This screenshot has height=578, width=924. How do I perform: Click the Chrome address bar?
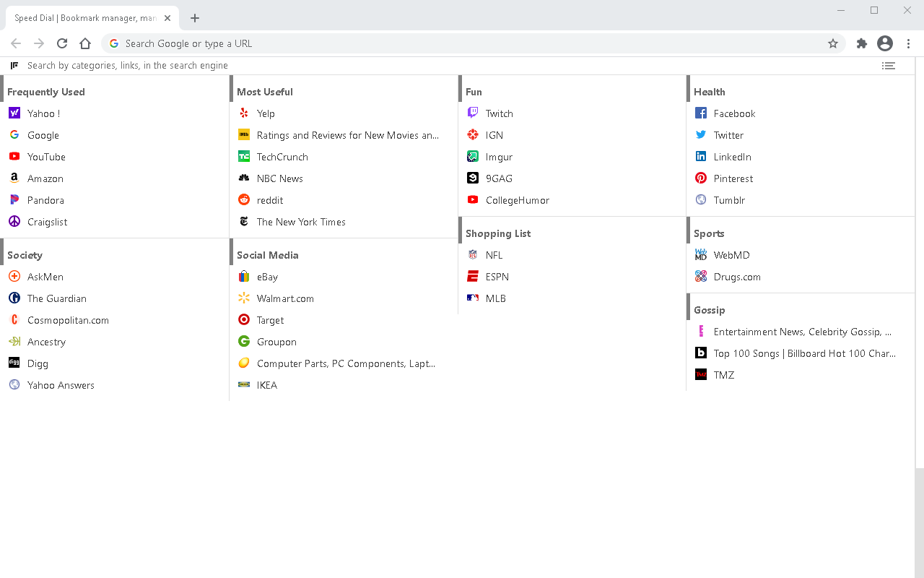click(x=462, y=43)
